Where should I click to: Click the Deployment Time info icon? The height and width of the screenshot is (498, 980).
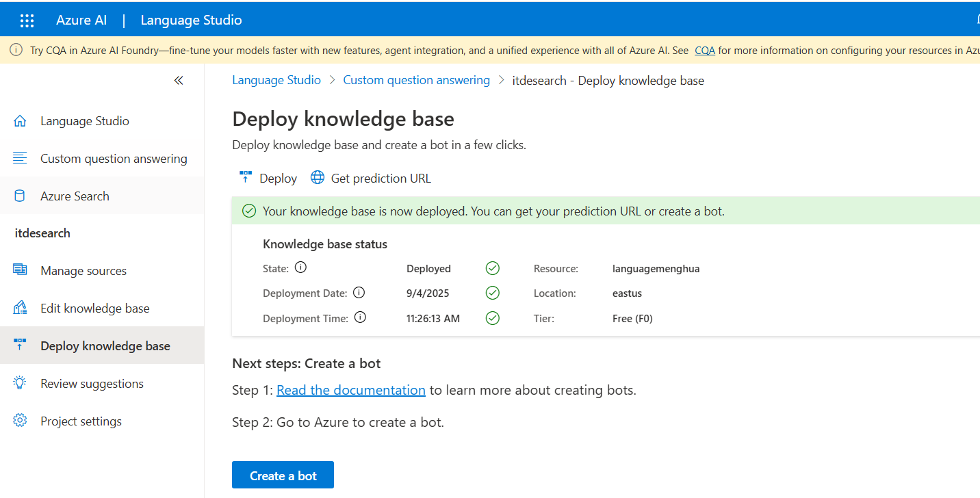(x=360, y=317)
